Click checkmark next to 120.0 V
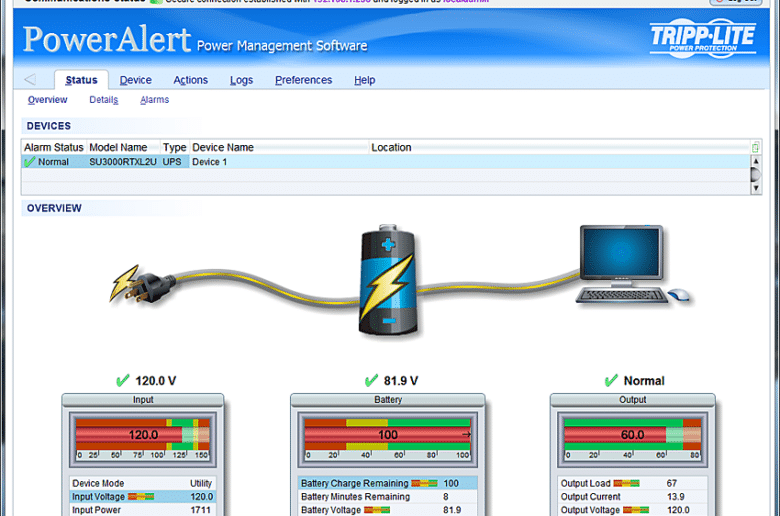 tap(122, 381)
